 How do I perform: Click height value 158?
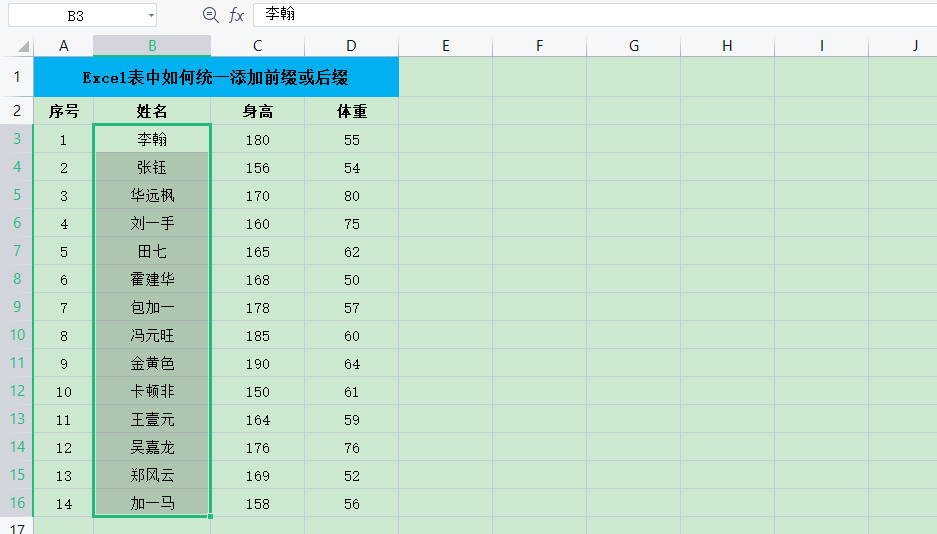click(x=258, y=504)
